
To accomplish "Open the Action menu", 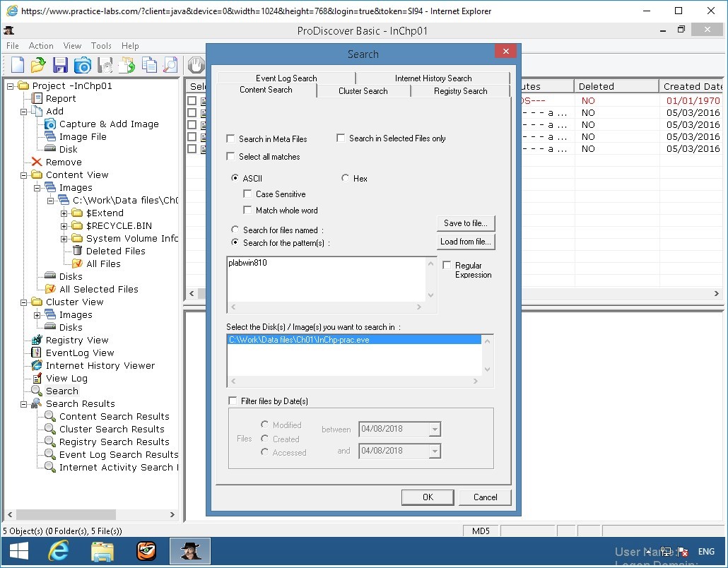I will [x=41, y=45].
